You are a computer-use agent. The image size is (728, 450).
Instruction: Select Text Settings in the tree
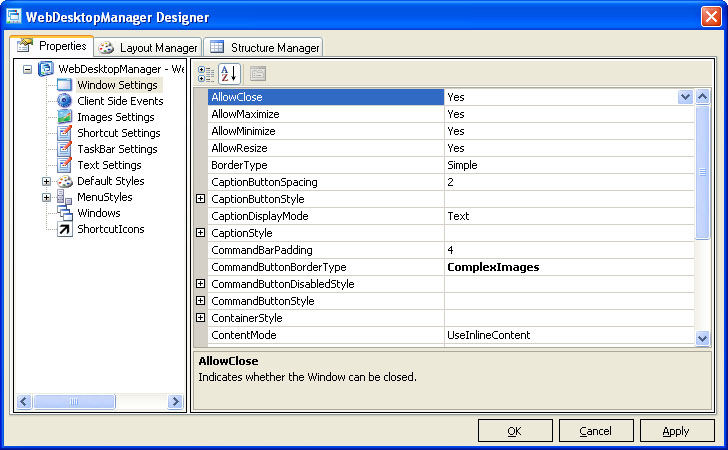109,165
